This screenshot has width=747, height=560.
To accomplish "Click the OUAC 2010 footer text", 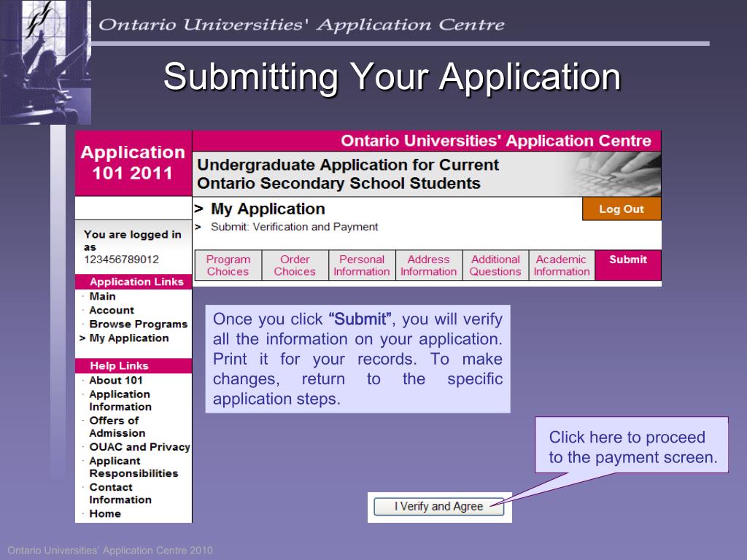I will point(110,551).
